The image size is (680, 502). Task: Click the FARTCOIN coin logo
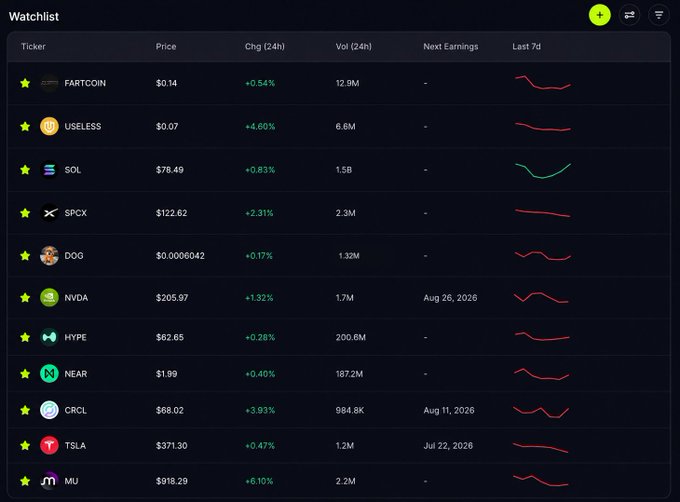pos(49,83)
